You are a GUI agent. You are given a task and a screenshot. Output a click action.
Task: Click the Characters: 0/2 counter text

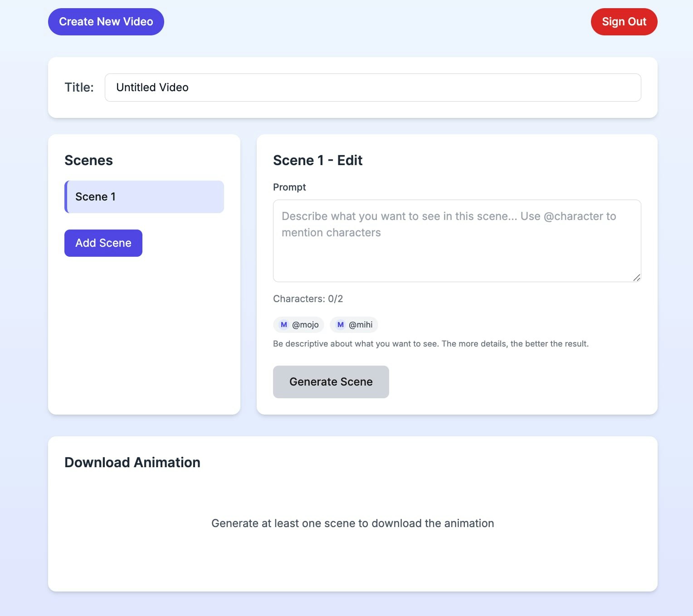308,299
